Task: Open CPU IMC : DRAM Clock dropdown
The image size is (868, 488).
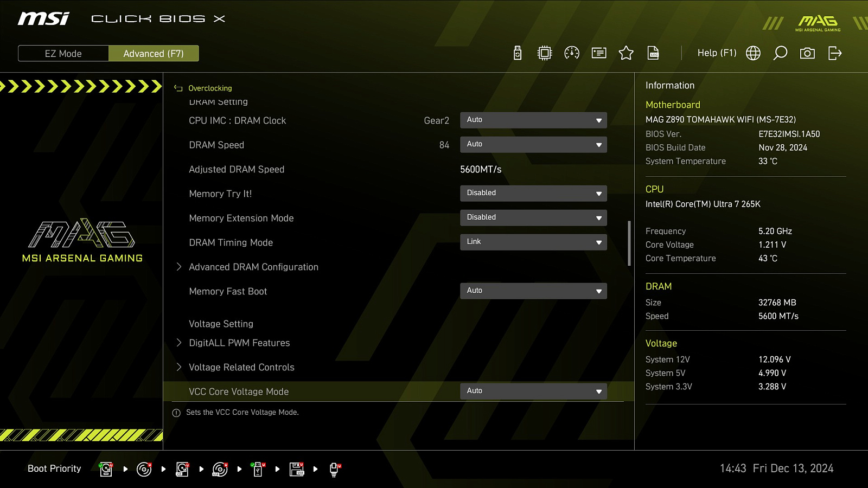Action: 533,120
